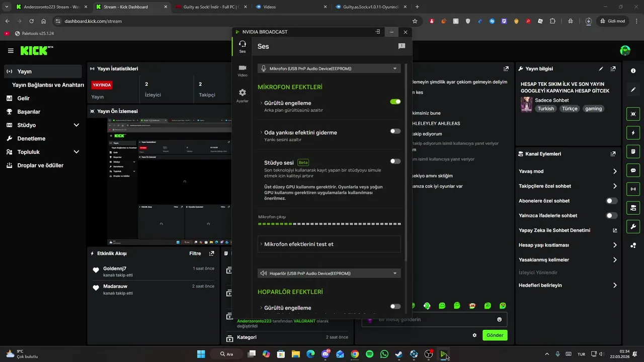Screen dimensions: 644x362
Task: Click the KICK logo
Action: [37, 50]
